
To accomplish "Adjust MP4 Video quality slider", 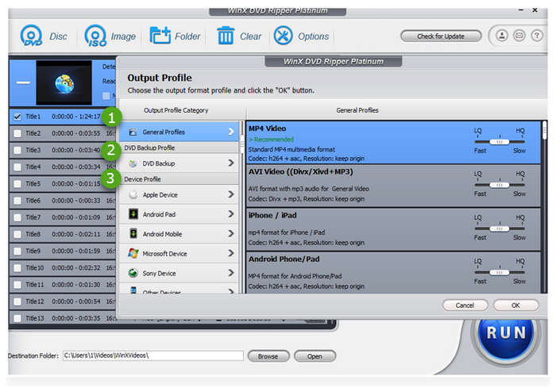I will pyautogui.click(x=500, y=142).
